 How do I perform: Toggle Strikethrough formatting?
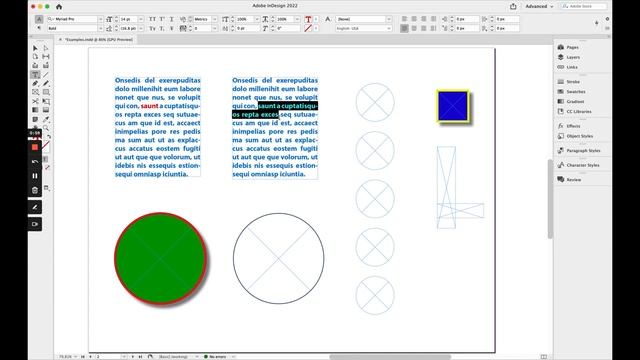171,29
